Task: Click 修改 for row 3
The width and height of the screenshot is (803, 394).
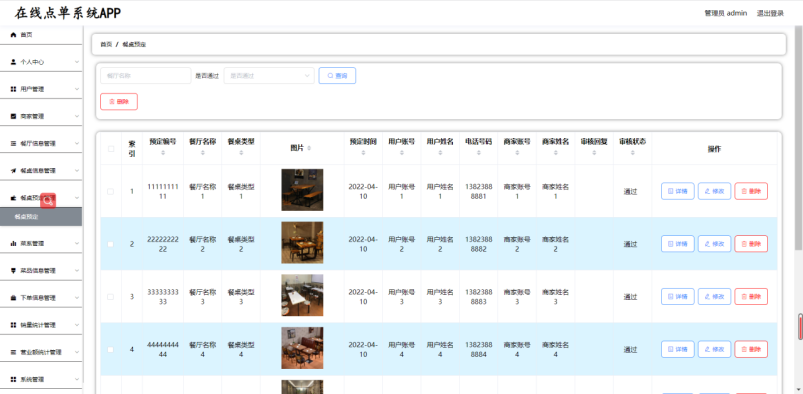Action: [x=714, y=297]
